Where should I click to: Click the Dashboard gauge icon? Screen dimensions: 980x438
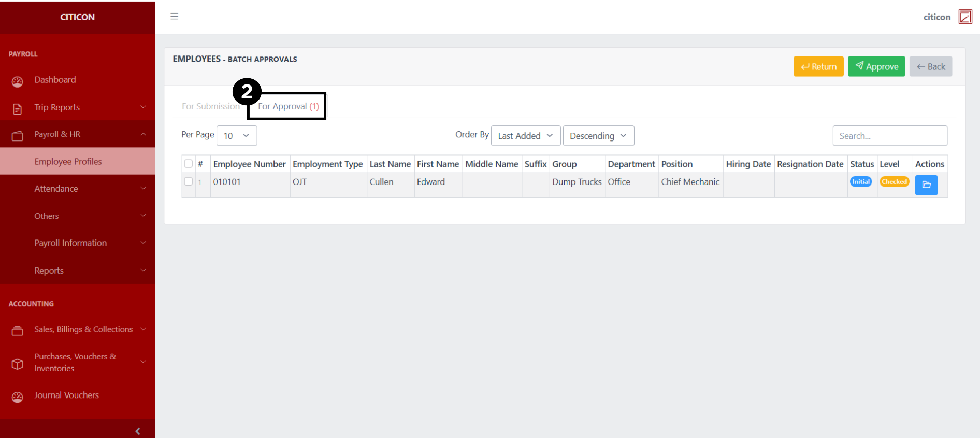point(18,81)
